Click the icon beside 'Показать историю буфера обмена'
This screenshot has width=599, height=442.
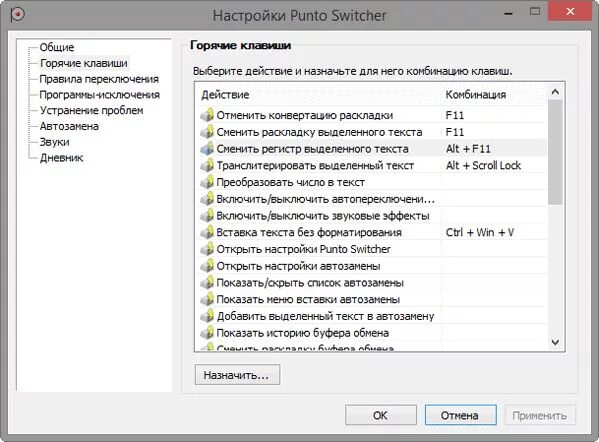(x=207, y=333)
